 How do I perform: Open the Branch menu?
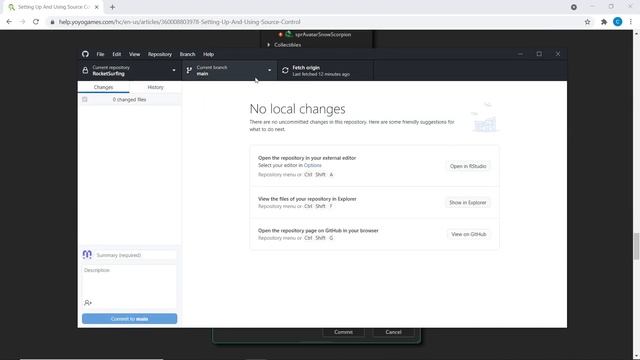click(x=187, y=54)
